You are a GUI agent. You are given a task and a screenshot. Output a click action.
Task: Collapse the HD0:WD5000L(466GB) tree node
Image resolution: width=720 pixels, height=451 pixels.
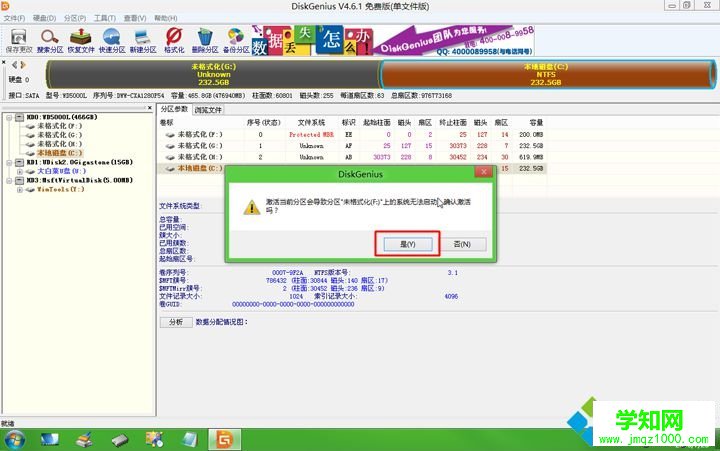tap(9, 117)
